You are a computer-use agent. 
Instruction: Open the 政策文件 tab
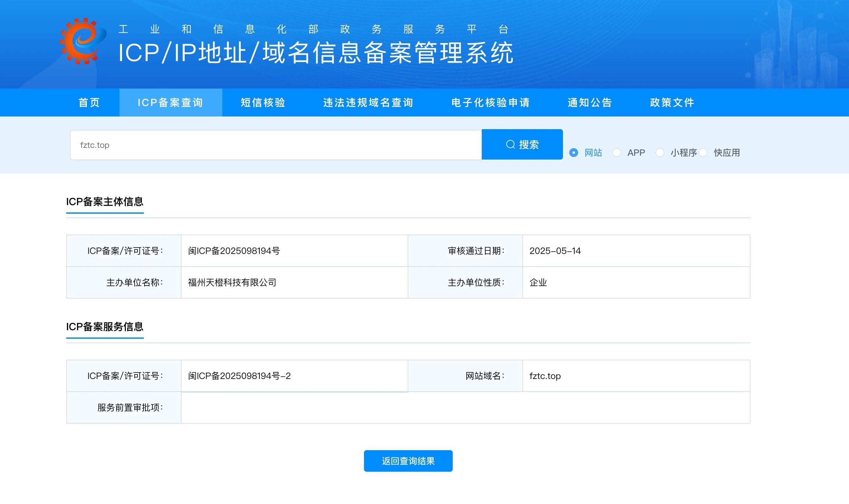click(672, 103)
